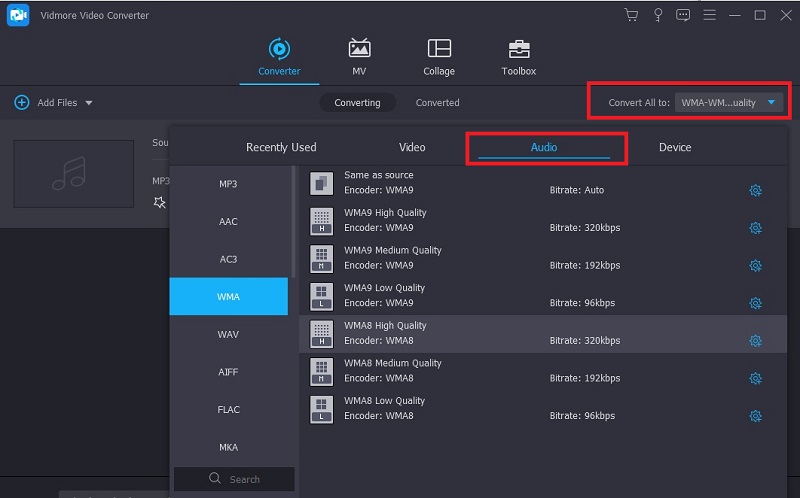Image resolution: width=800 pixels, height=498 pixels.
Task: Open settings gear for WMA8 Medium Quality
Action: pos(756,379)
